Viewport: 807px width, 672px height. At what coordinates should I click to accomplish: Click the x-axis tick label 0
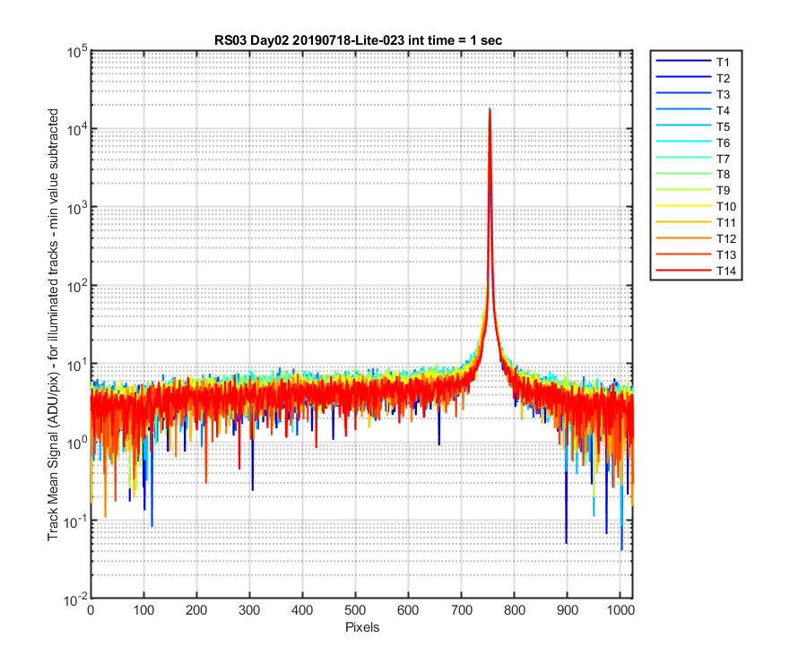(91, 610)
